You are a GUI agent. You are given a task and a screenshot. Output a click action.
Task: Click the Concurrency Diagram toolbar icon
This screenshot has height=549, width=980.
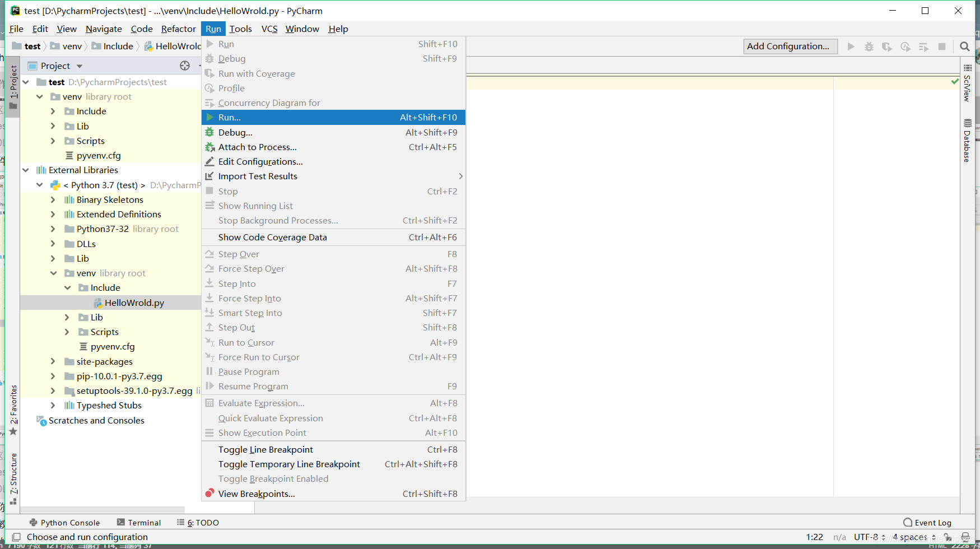pos(924,46)
